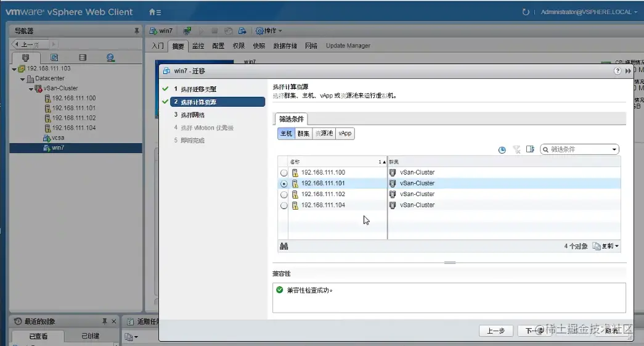Select the 筛选条件 filter tab

tap(291, 119)
